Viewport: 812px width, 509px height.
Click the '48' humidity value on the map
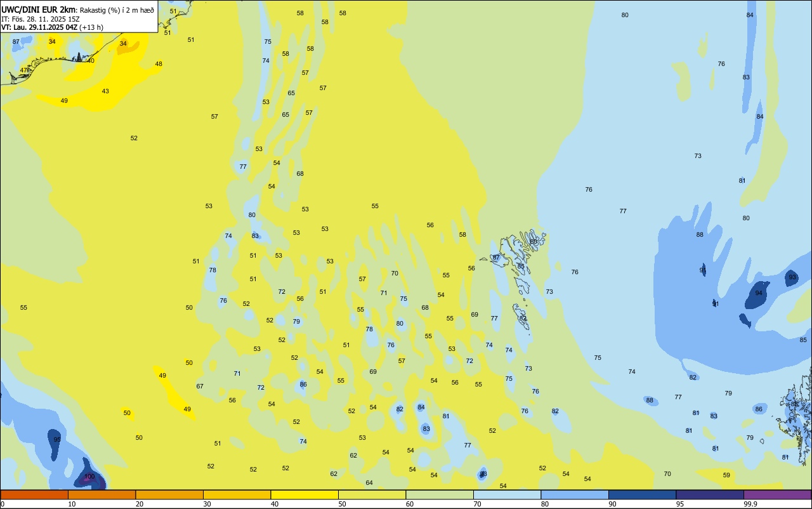[159, 64]
